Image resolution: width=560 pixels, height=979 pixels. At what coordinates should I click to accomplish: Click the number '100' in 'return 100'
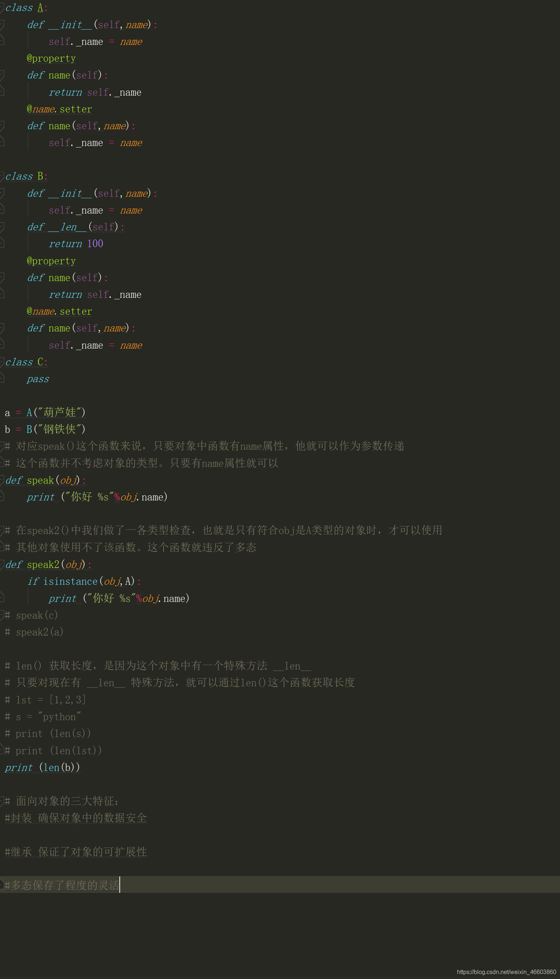(x=95, y=244)
